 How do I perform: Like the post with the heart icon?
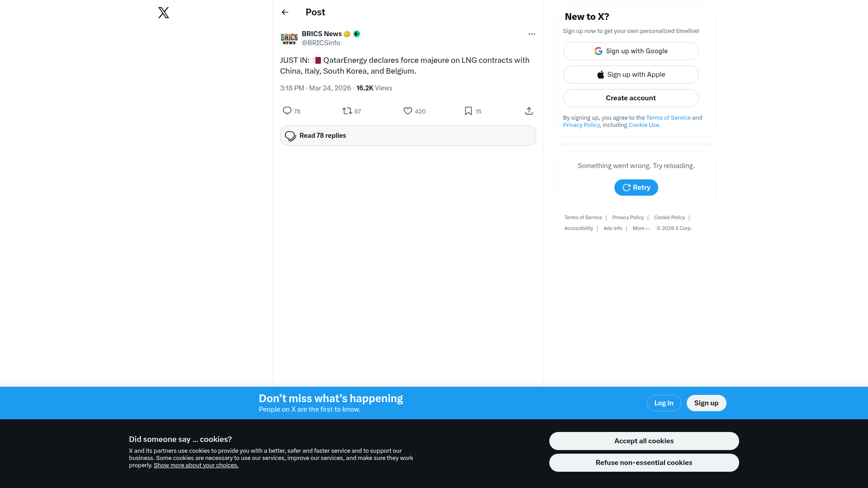[x=408, y=111]
